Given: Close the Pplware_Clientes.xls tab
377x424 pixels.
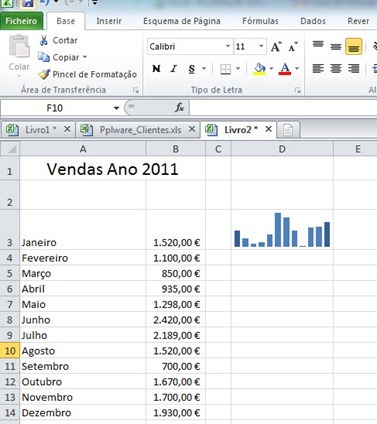Looking at the screenshot, I should [192, 129].
